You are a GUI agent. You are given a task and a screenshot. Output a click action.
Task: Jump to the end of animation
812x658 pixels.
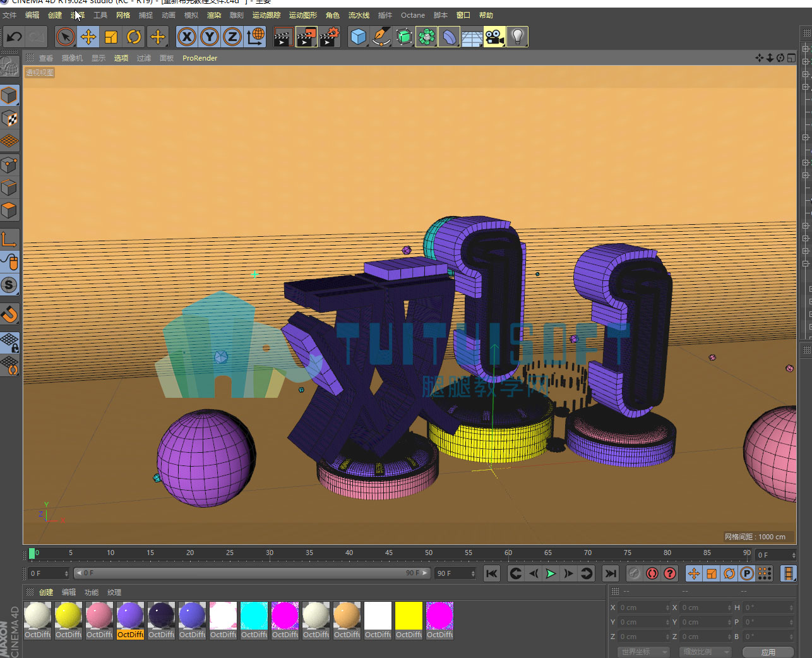[610, 573]
